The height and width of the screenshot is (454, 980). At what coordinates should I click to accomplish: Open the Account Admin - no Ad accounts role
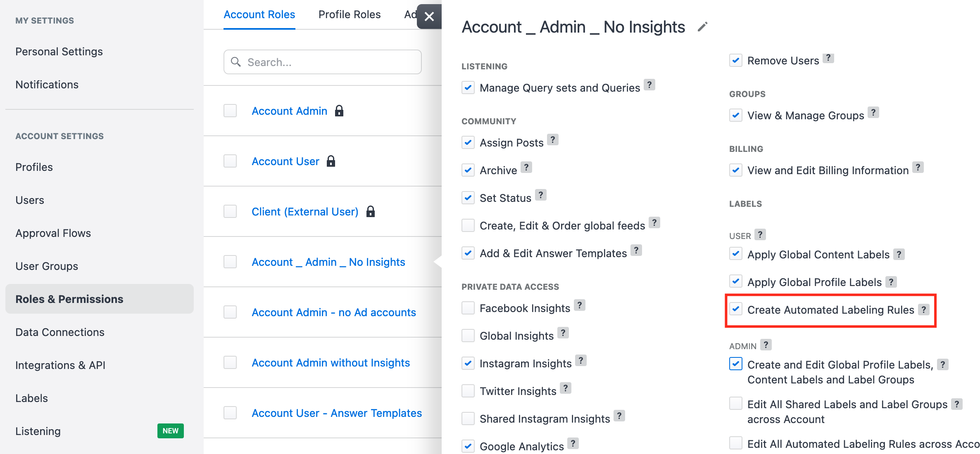click(x=333, y=312)
